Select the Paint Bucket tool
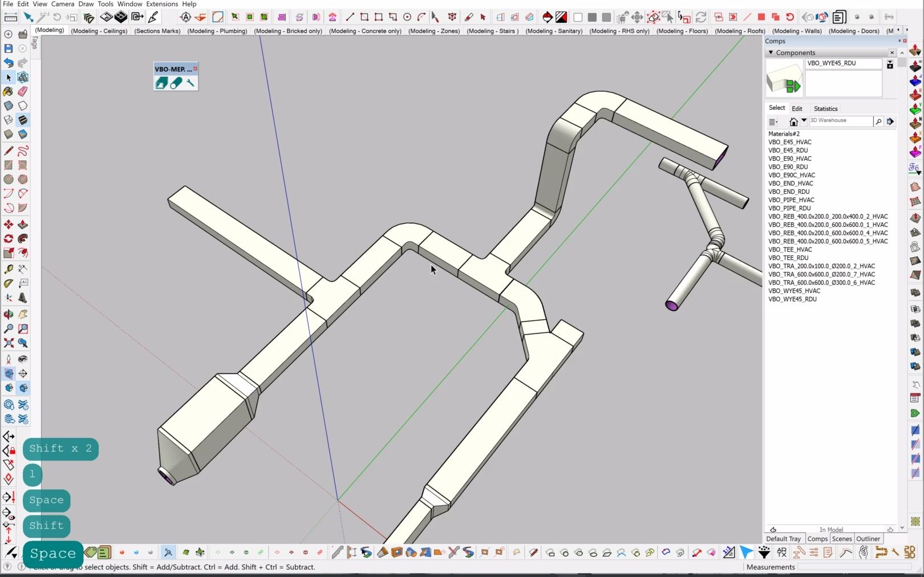Viewport: 924px width, 577px height. tap(9, 91)
